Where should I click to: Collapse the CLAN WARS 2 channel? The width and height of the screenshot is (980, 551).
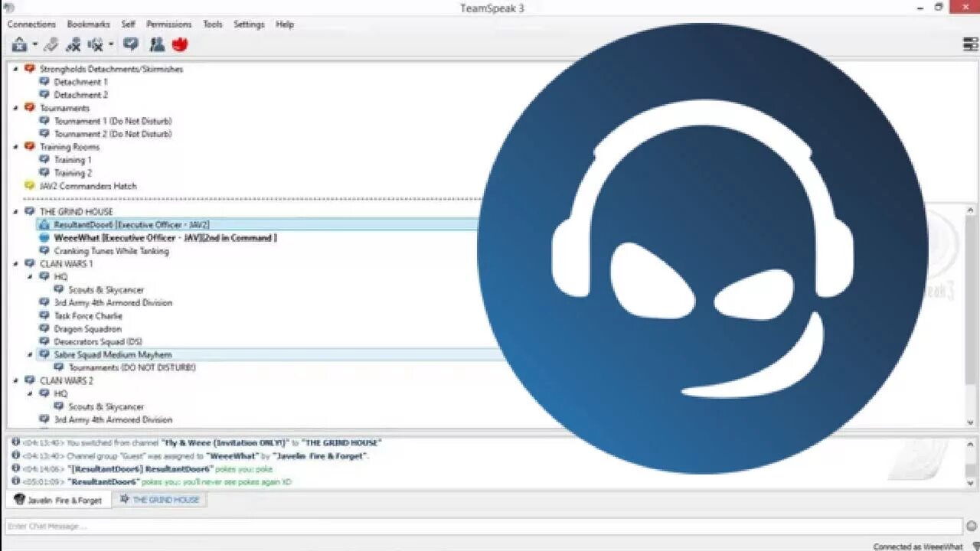pos(16,380)
